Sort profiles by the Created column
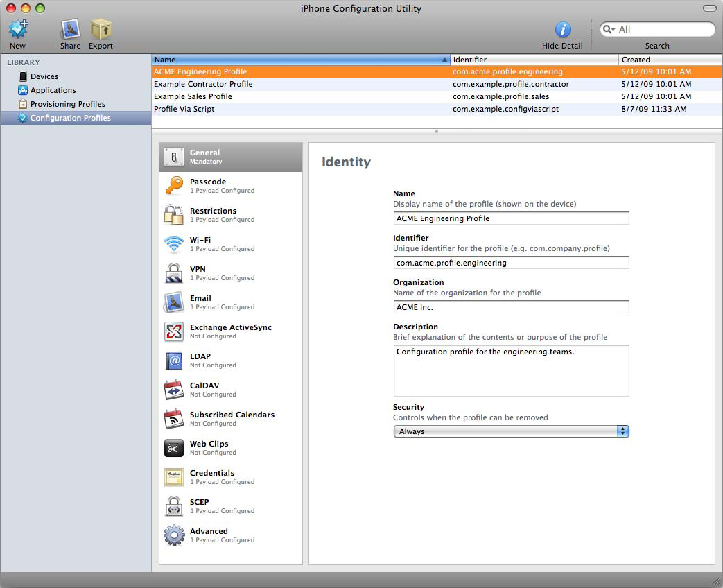This screenshot has height=588, width=723. pos(670,60)
